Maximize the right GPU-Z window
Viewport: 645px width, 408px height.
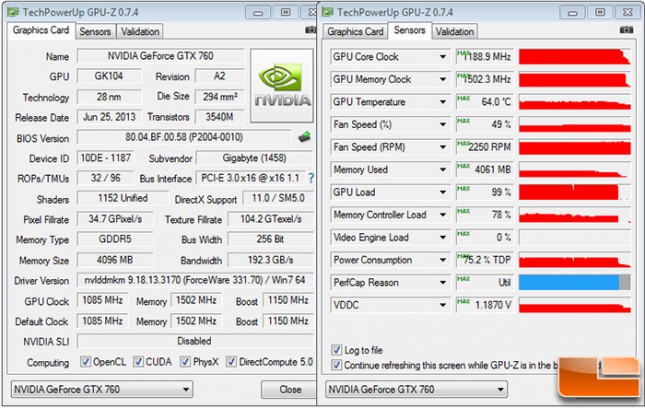[600, 12]
